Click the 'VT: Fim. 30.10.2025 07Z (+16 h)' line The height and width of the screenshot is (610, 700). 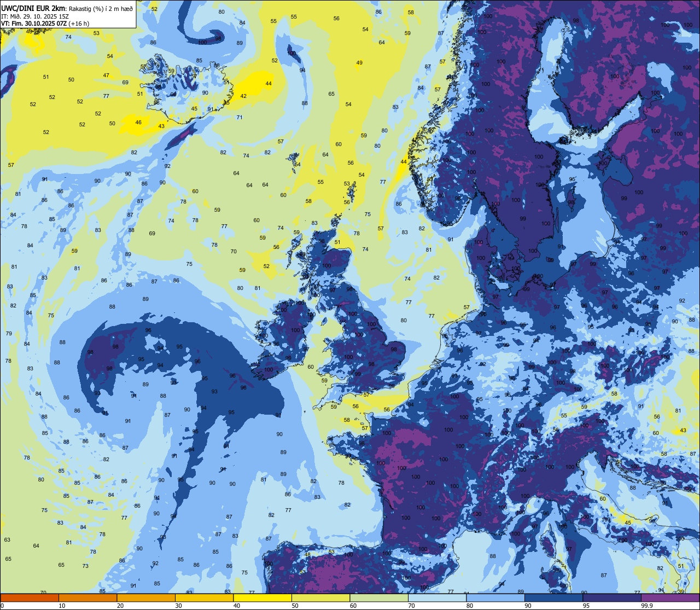(45, 24)
